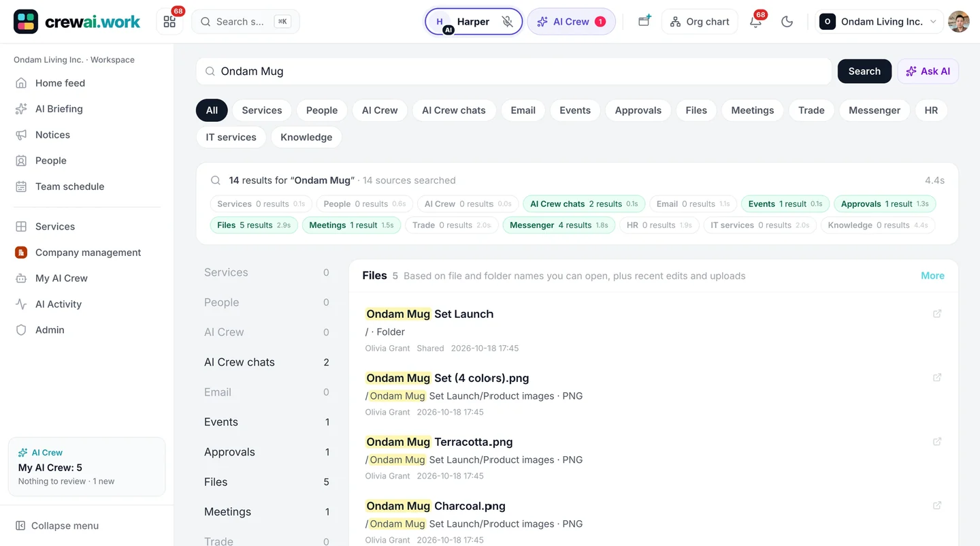980x546 pixels.
Task: Select the Meetings filter tab
Action: point(753,110)
